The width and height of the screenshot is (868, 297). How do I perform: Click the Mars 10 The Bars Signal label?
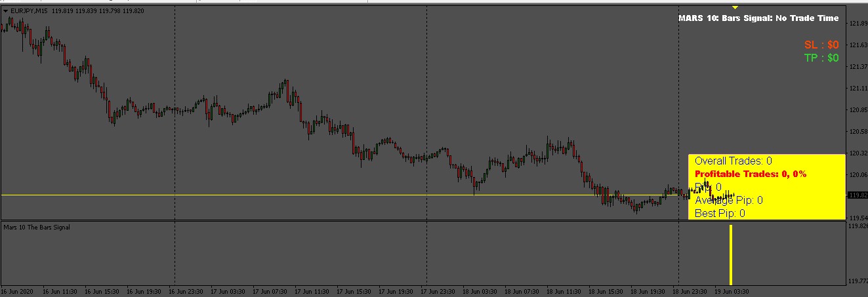point(37,228)
